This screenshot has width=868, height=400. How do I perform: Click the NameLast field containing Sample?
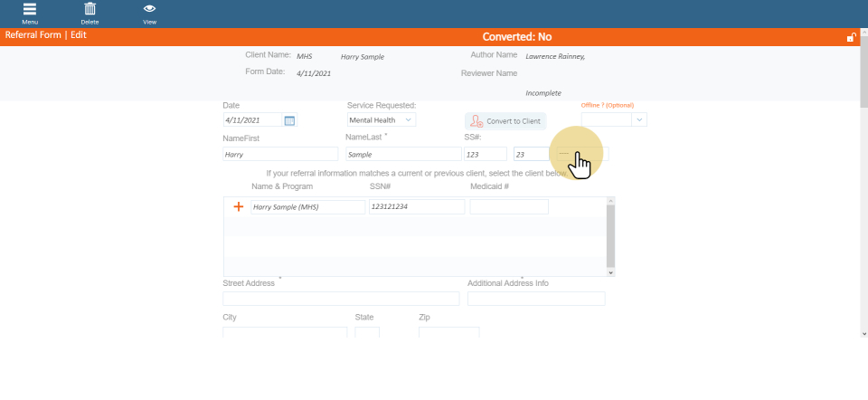pyautogui.click(x=402, y=155)
